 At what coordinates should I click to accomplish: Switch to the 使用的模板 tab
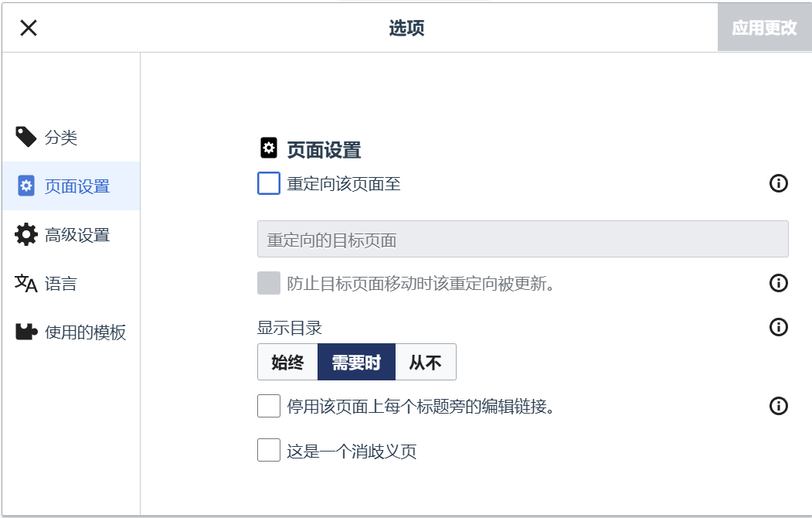click(85, 332)
